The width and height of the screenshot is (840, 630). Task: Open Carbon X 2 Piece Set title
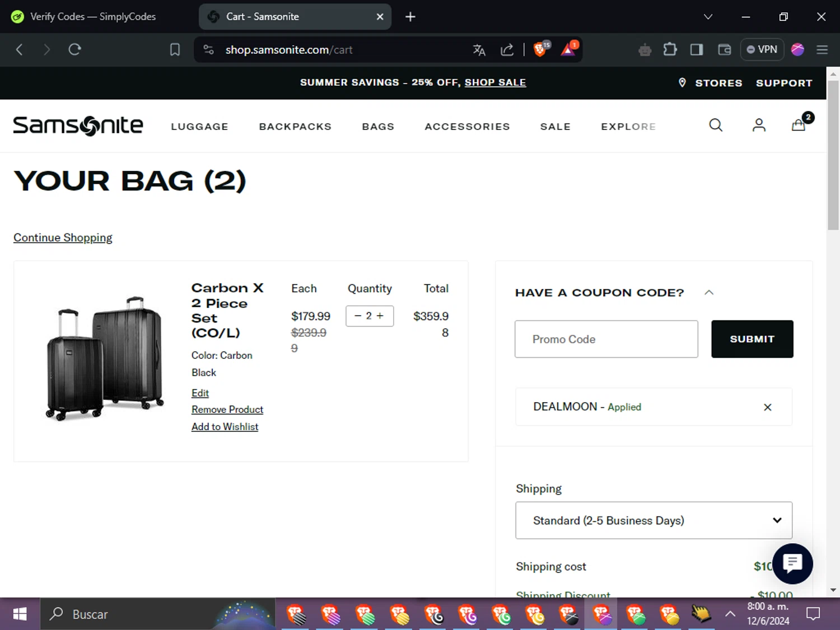click(227, 310)
